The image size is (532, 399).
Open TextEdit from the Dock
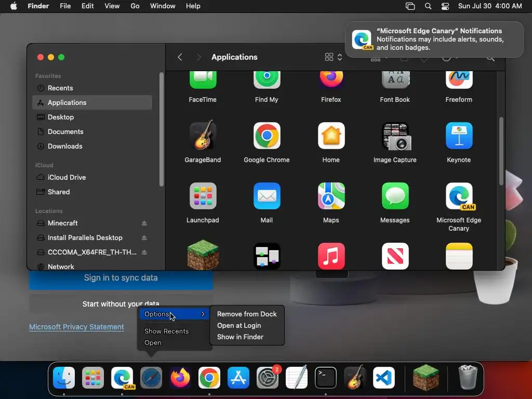[297, 377]
